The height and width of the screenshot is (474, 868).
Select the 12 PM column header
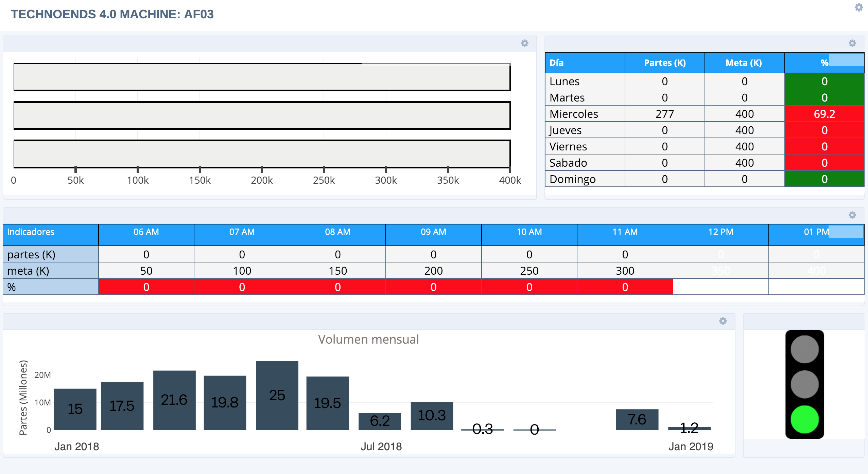pyautogui.click(x=721, y=232)
